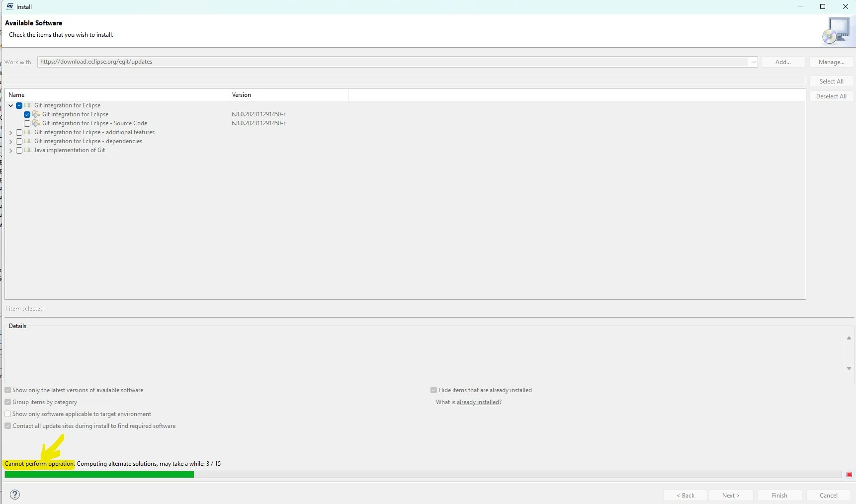Click the Select All button

(x=831, y=82)
